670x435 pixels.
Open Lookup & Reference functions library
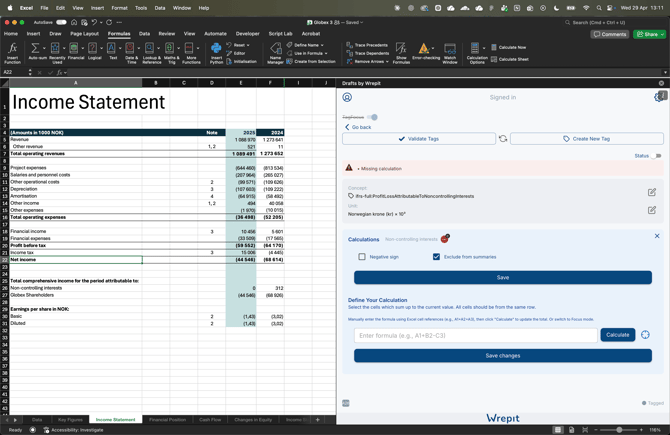[151, 53]
